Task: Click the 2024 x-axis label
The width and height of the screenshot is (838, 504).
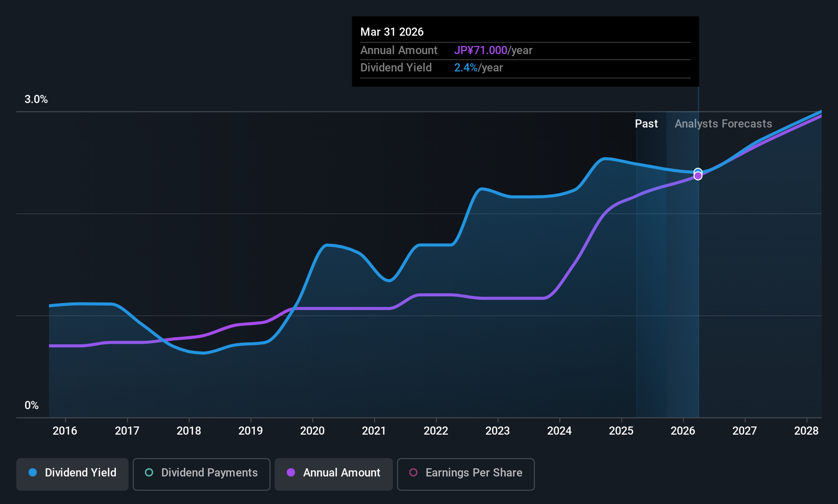Action: click(559, 431)
